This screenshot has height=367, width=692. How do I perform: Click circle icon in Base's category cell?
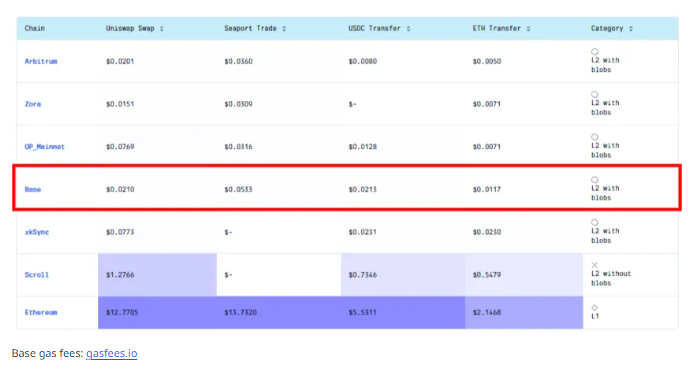pos(594,180)
